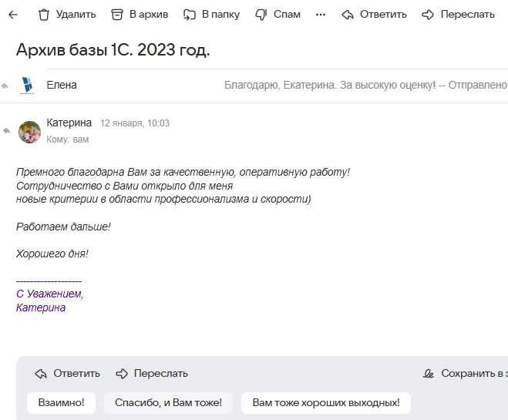The image size is (508, 420).
Task: Click the bottom Reply arrow icon
Action: pyautogui.click(x=41, y=374)
